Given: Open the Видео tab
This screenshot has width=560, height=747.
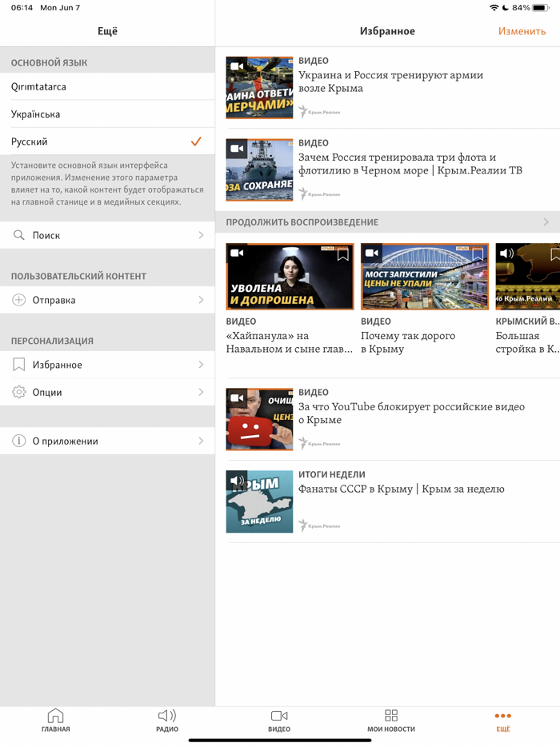Looking at the screenshot, I should tap(279, 720).
